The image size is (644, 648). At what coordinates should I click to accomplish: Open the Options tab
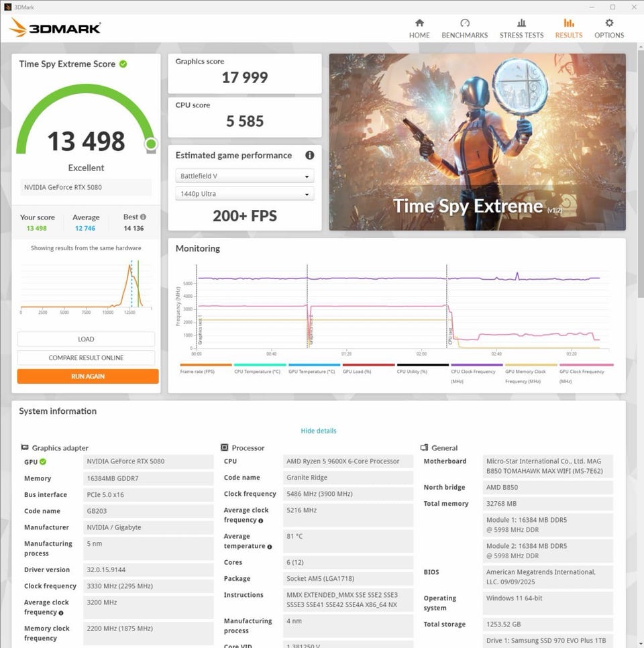coord(609,29)
